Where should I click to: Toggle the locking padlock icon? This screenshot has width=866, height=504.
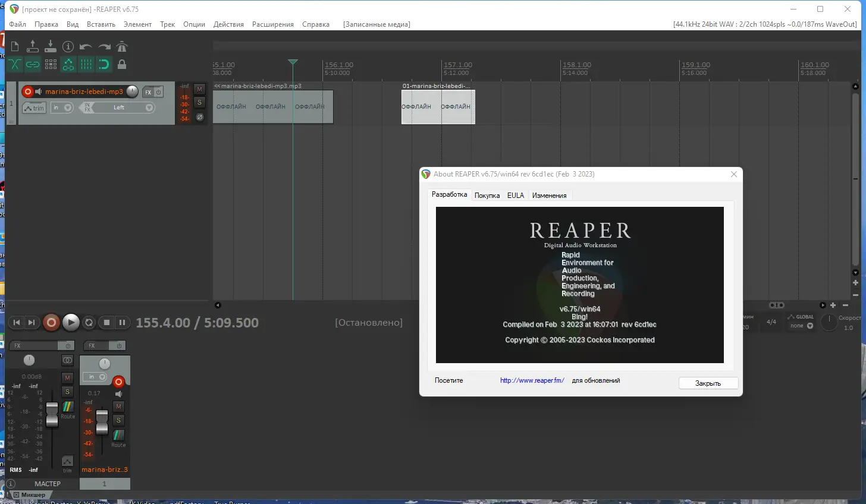(122, 64)
